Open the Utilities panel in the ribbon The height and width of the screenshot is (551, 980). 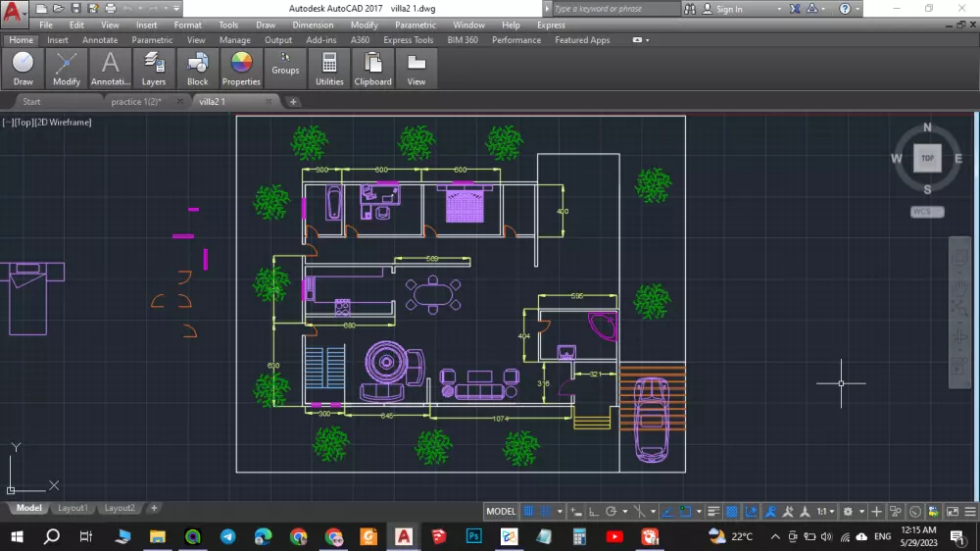coord(329,69)
